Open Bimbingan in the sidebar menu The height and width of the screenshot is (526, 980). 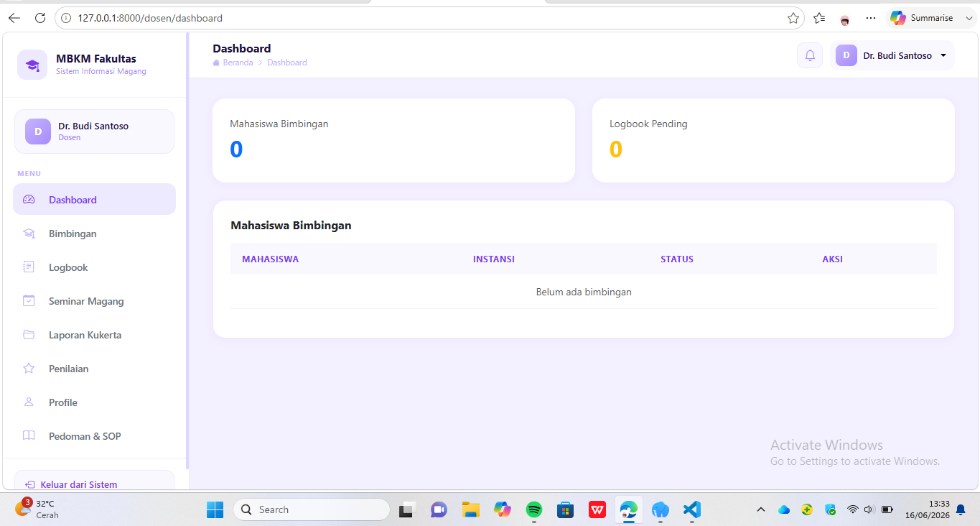(94, 234)
